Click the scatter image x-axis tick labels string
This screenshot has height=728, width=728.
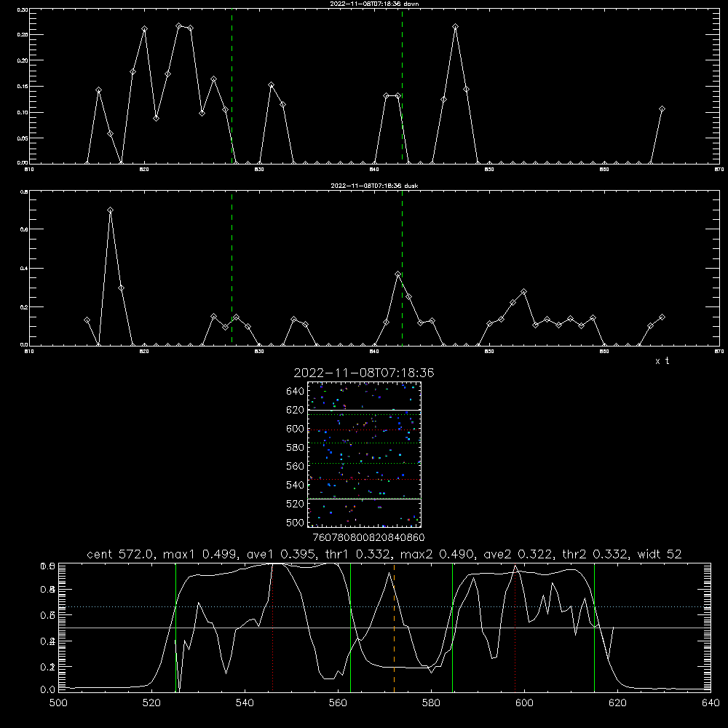368,537
